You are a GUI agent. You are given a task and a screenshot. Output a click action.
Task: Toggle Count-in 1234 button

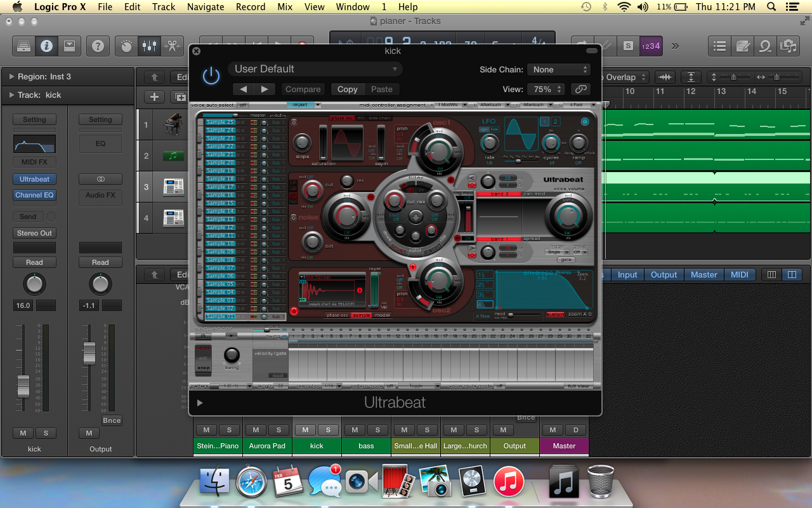tap(651, 46)
